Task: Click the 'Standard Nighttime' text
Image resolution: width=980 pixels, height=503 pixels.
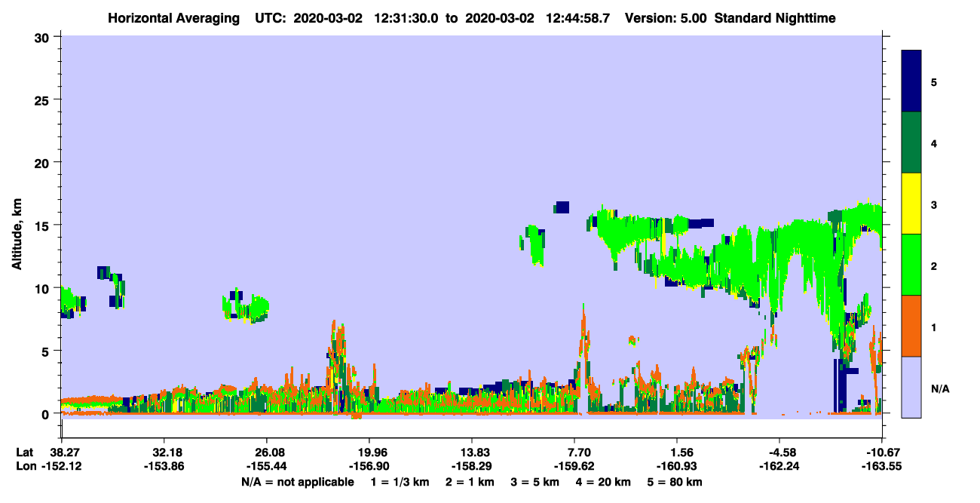Action: (x=775, y=17)
